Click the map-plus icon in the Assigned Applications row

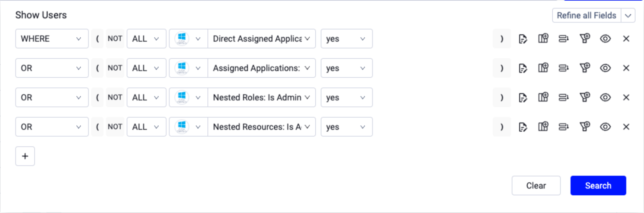point(543,68)
